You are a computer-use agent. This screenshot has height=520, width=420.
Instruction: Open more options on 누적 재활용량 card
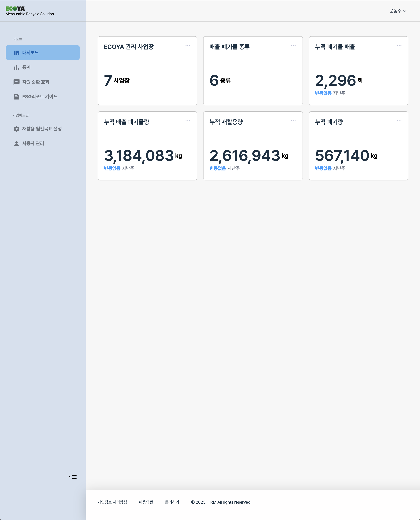pos(293,121)
